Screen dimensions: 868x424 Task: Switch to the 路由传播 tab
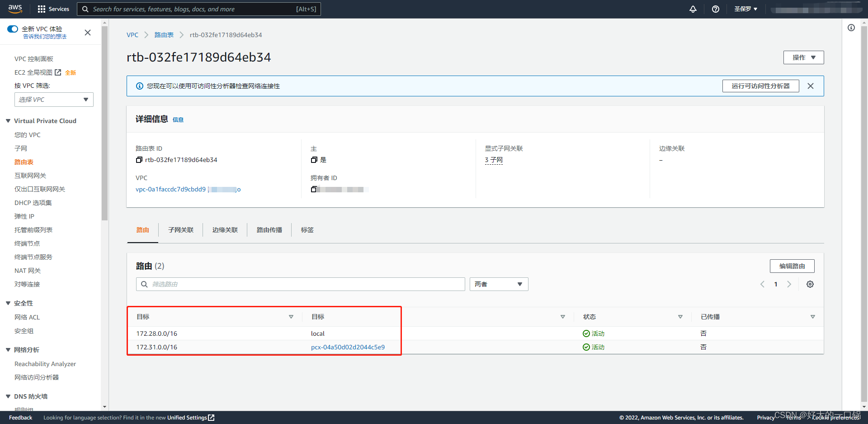pos(269,230)
